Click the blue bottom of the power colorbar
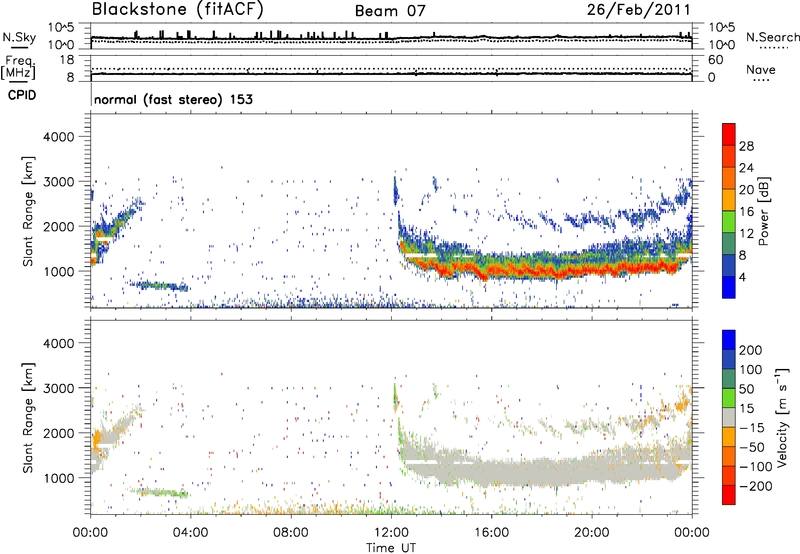Screen dimensions: 800x554 (729, 287)
